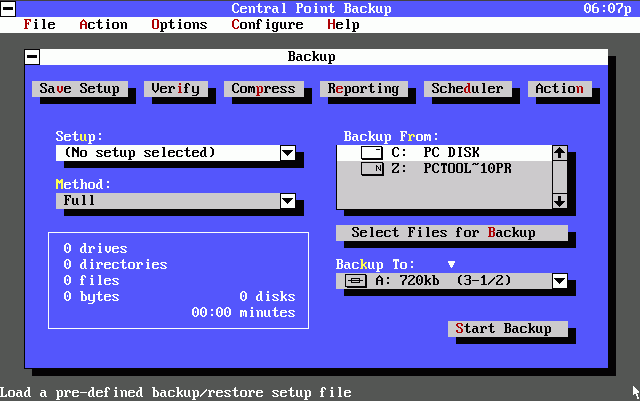Expand the Backup To drive dropdown arrow

tap(560, 281)
